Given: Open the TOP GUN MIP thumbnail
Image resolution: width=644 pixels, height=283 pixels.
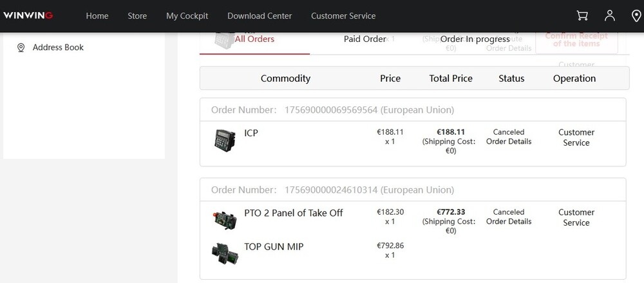Looking at the screenshot, I should click(x=225, y=253).
